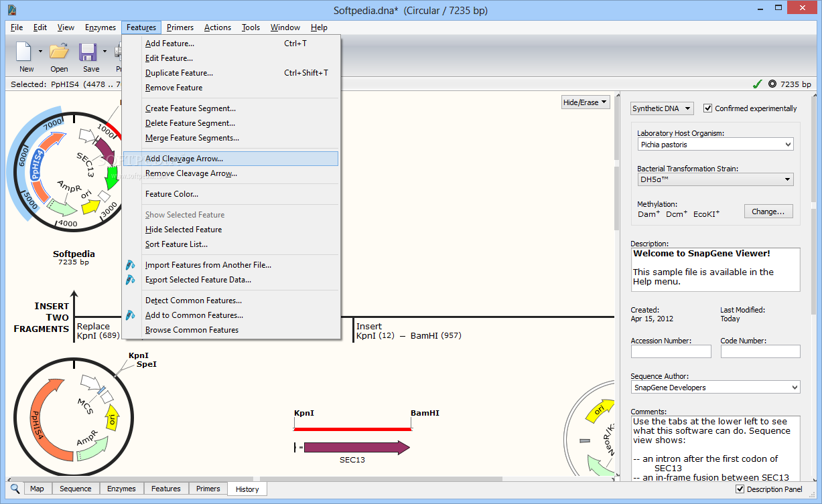This screenshot has width=822, height=504.
Task: Choose Add Feature... from Features menu
Action: pos(231,44)
